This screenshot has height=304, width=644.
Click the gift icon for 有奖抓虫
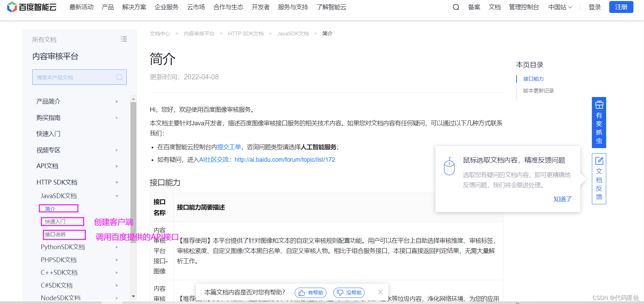point(599,105)
